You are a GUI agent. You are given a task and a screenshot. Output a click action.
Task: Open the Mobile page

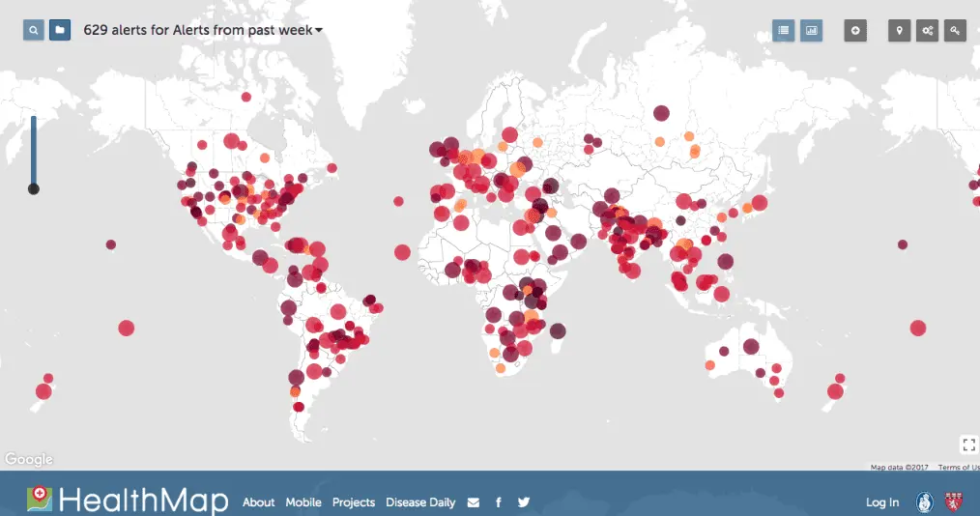tap(303, 502)
